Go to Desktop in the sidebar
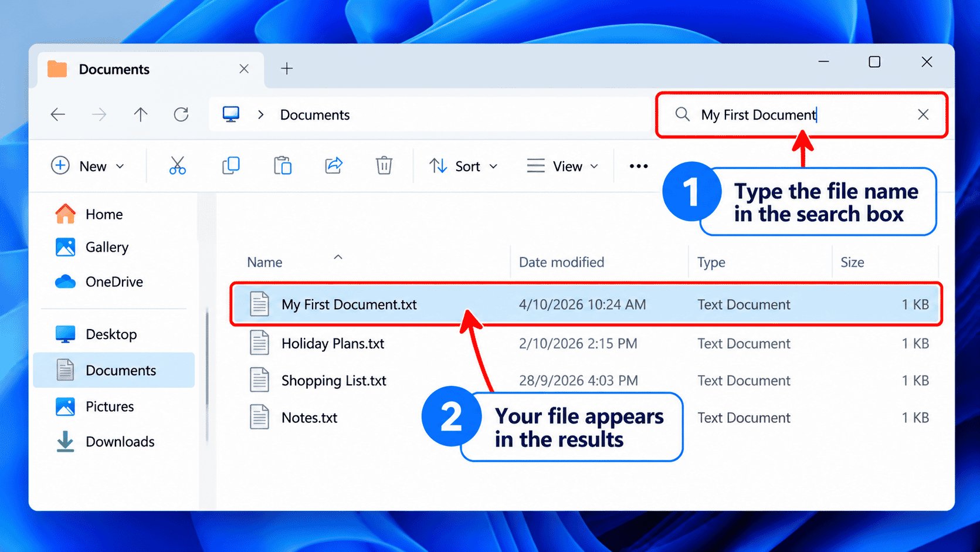 96,334
